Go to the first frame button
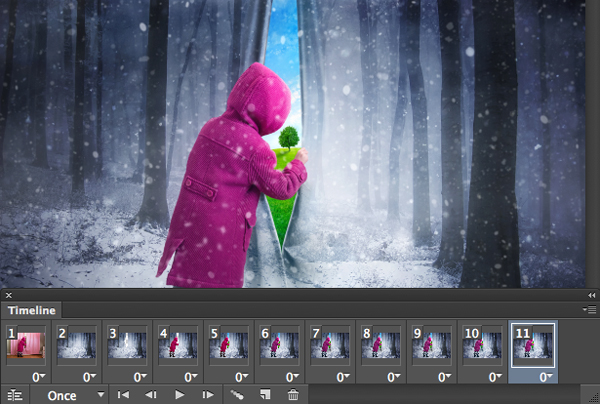Screen dimensions: 600x404 point(123,395)
